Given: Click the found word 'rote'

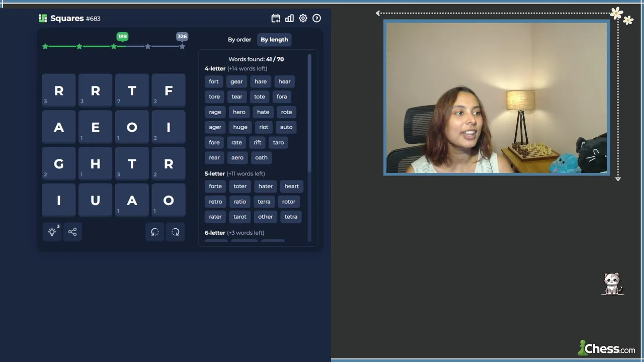Looking at the screenshot, I should [x=286, y=112].
